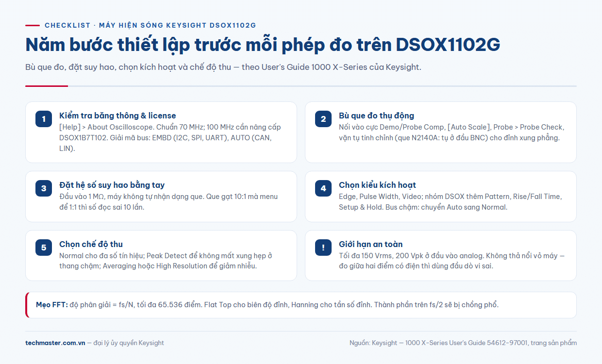Select heading 'Chọn kiểu kích hoạt'
Screen dimensions: 602x364
[377, 185]
